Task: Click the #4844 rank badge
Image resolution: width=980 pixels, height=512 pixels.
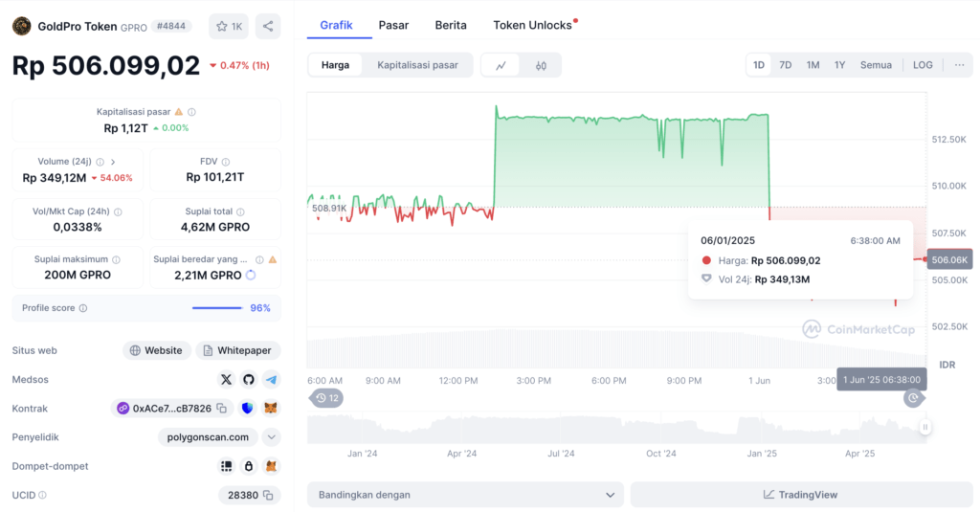Action: [171, 26]
